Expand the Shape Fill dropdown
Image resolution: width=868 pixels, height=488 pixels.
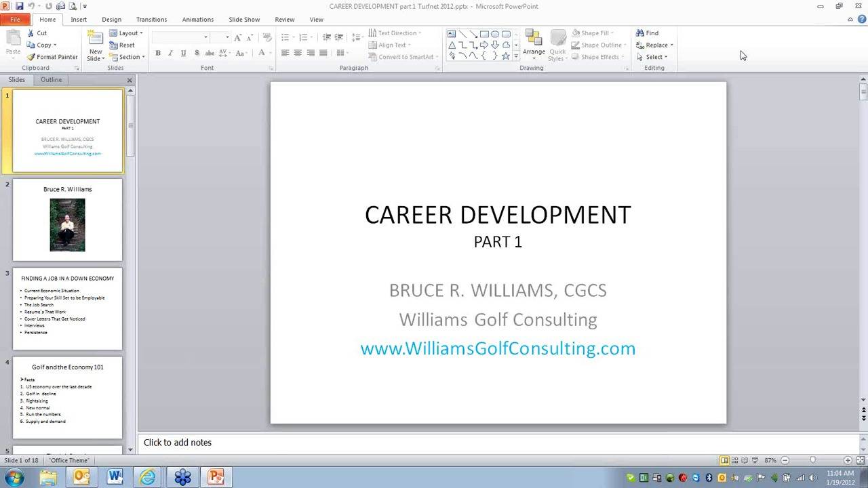[x=612, y=33]
